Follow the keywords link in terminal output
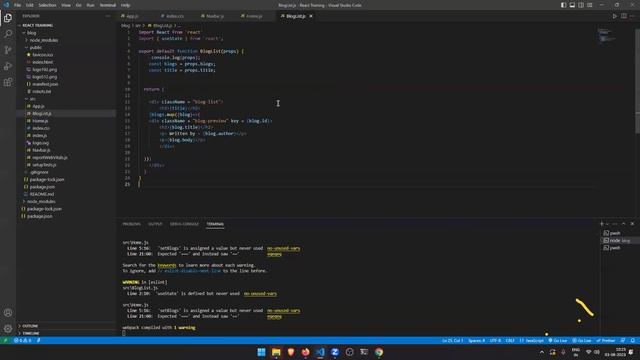640x360 pixels. coord(167,265)
